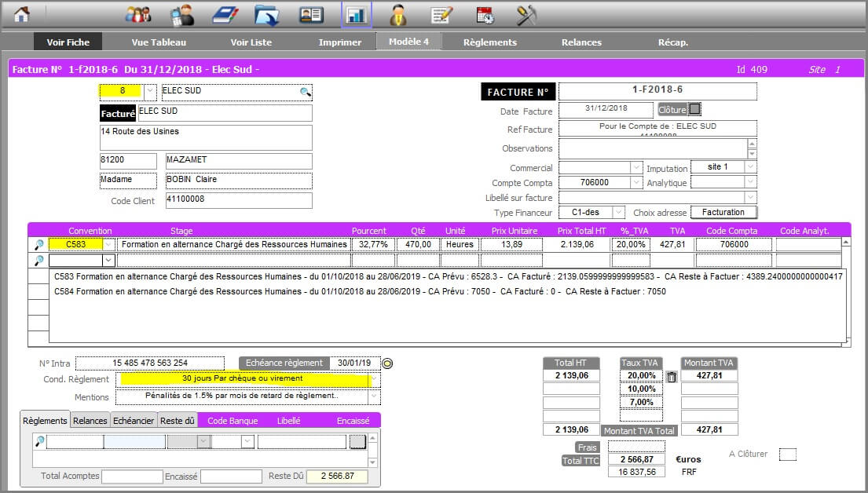Click the blue book icon in toolbar
Viewport: 868px width, 493px height.
225,14
